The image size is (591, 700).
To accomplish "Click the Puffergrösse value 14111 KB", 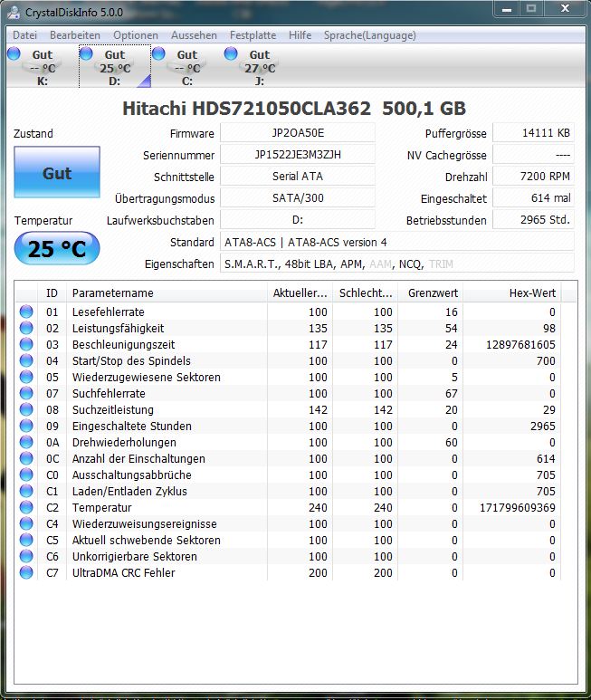I will (533, 133).
